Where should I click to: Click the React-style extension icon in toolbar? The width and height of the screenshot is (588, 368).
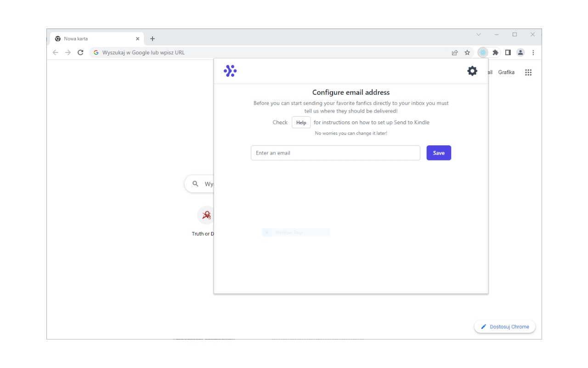point(483,52)
